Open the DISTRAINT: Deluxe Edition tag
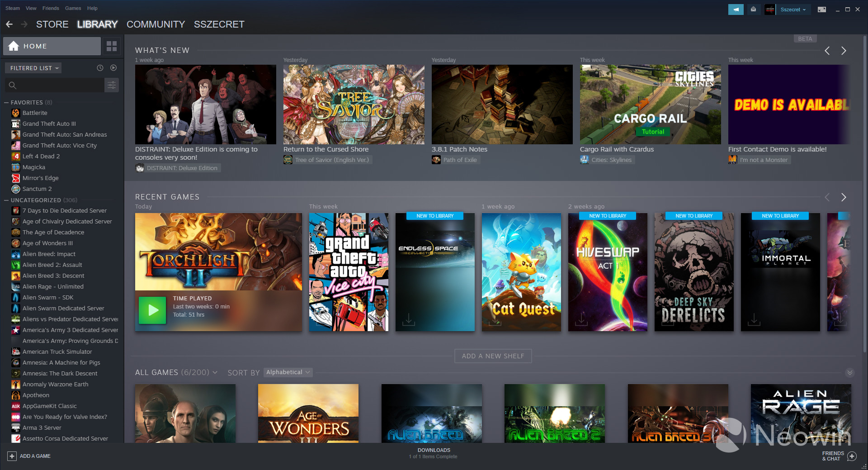Screen dimensions: 868x470 (178, 168)
